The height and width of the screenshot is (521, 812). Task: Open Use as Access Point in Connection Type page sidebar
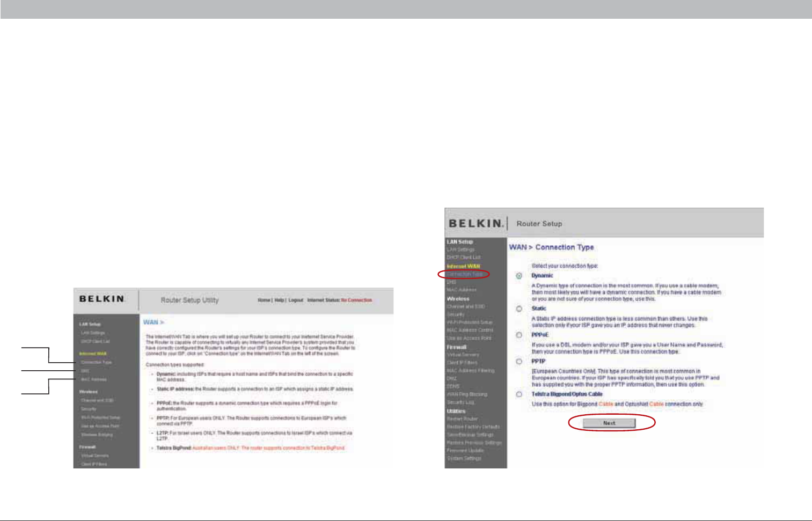(x=469, y=339)
